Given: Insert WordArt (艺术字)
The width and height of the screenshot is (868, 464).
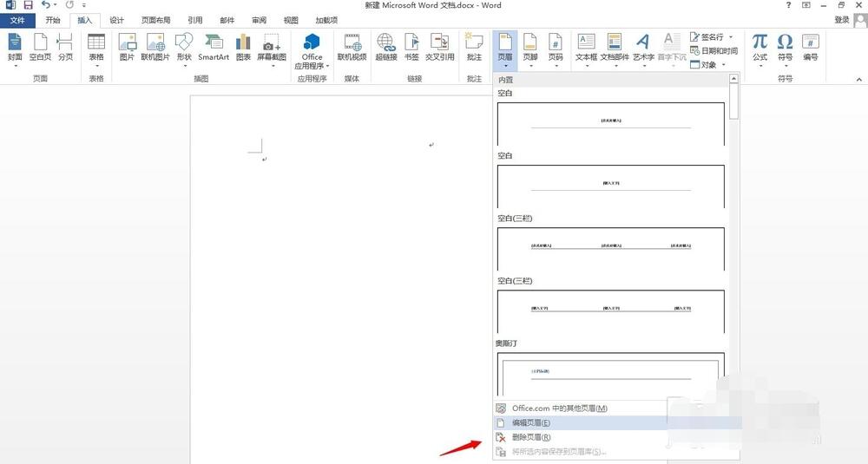Looking at the screenshot, I should tap(644, 50).
